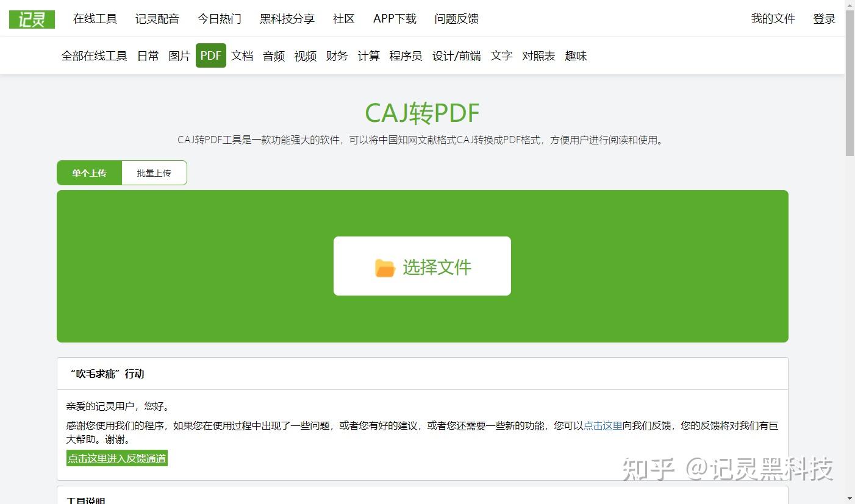Screen dimensions: 855x504
Task: Open the 问题反馈 feedback page
Action: (457, 18)
